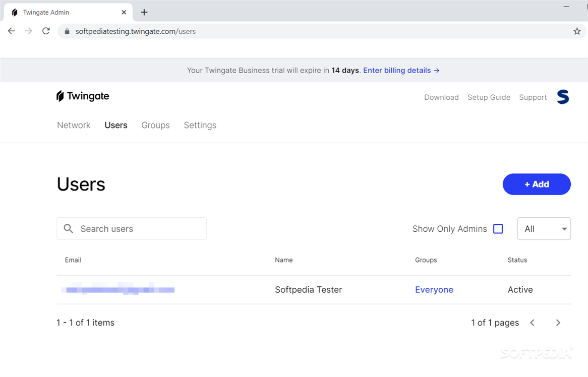
Task: Open the Settings tab
Action: [x=200, y=125]
